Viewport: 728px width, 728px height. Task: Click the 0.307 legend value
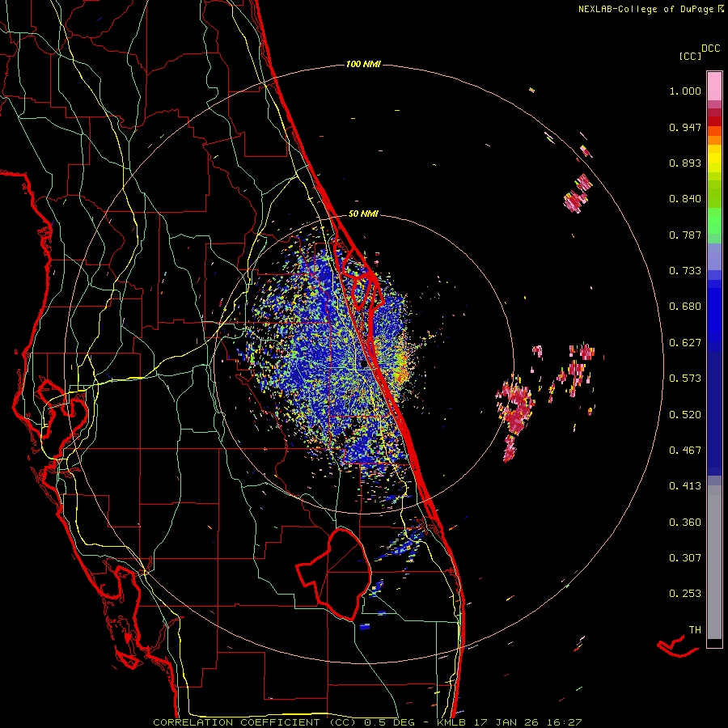click(685, 558)
